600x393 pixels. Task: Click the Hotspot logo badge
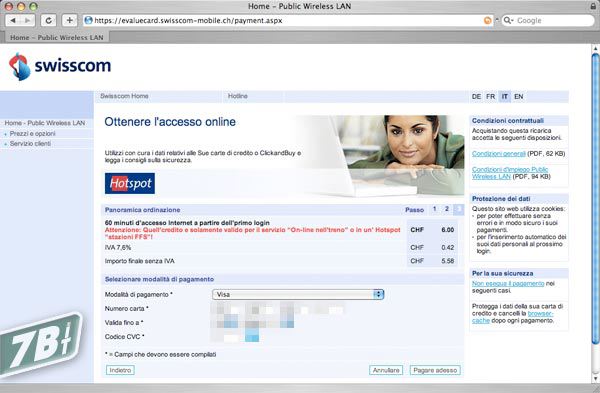click(x=130, y=183)
